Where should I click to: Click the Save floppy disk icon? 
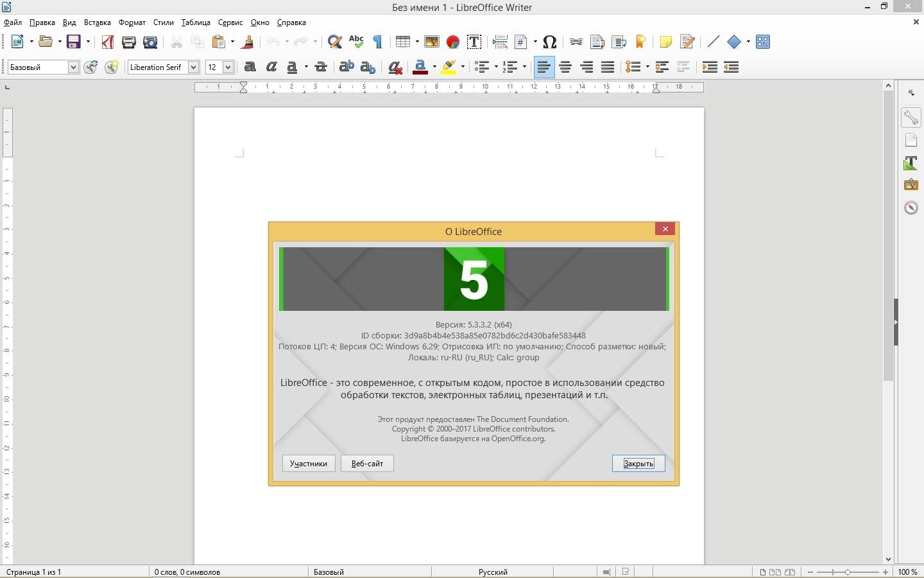coord(74,42)
